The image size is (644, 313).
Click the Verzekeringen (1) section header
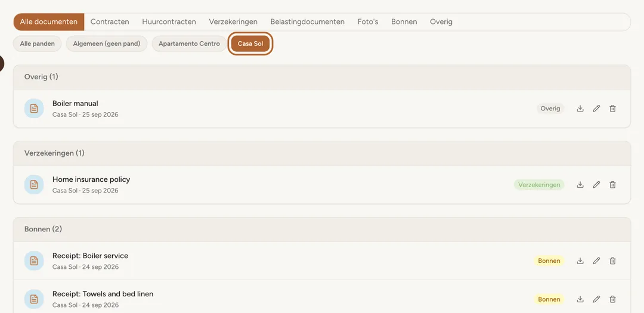click(322, 153)
